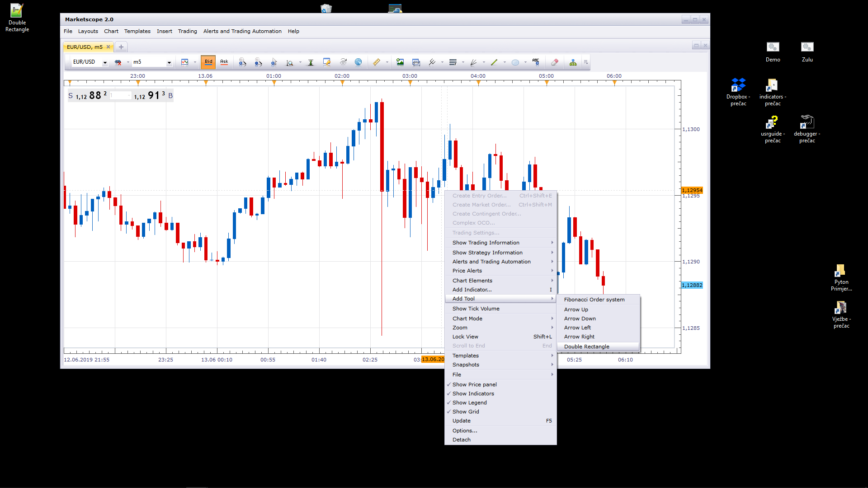This screenshot has height=488, width=868.
Task: Click the lot amount input in price panel
Action: (x=120, y=95)
